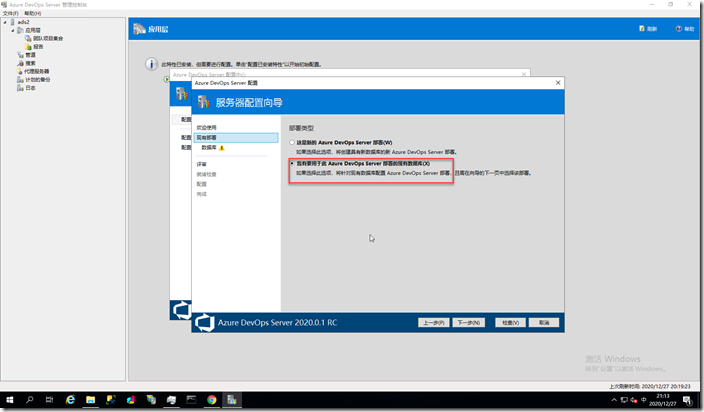Select 就绪检查 step in wizard sidebar
The image size is (704, 412).
(206, 174)
